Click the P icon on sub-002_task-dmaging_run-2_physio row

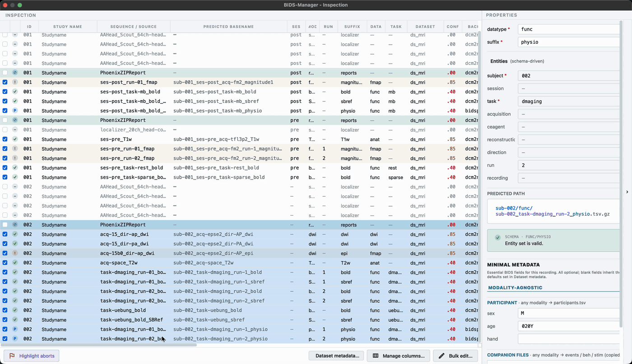coord(15,339)
